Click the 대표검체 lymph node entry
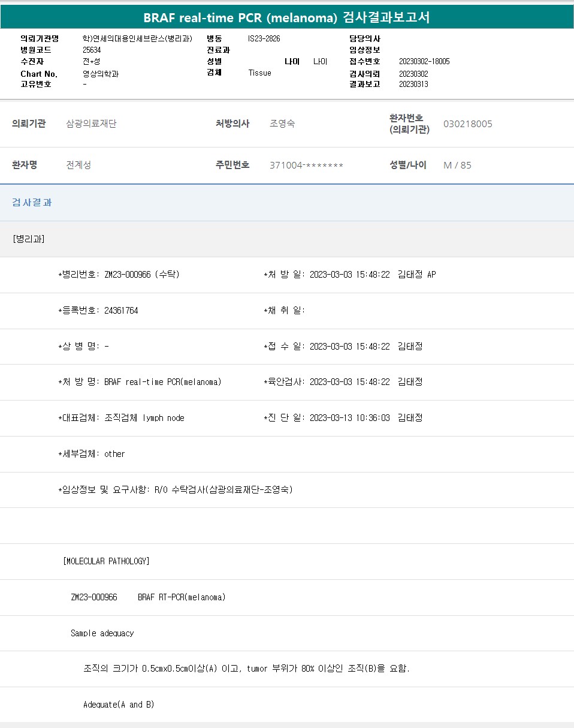Viewport: 574px width, 728px height. click(121, 418)
